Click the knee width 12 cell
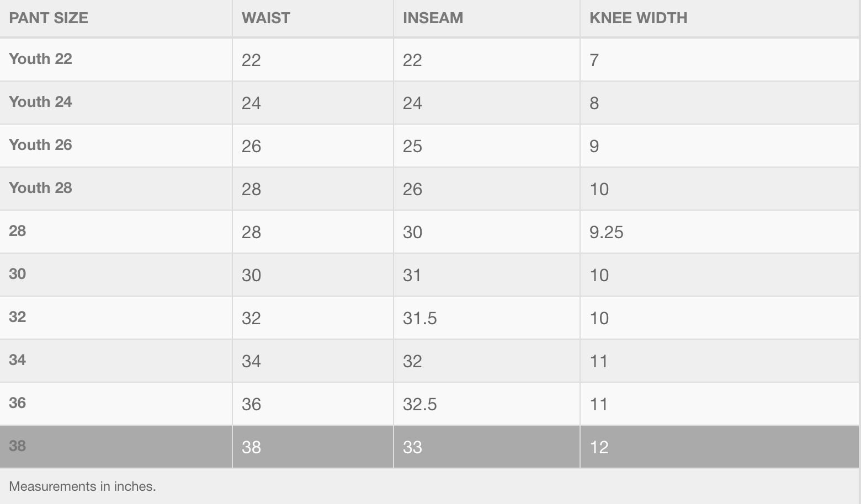 [599, 447]
